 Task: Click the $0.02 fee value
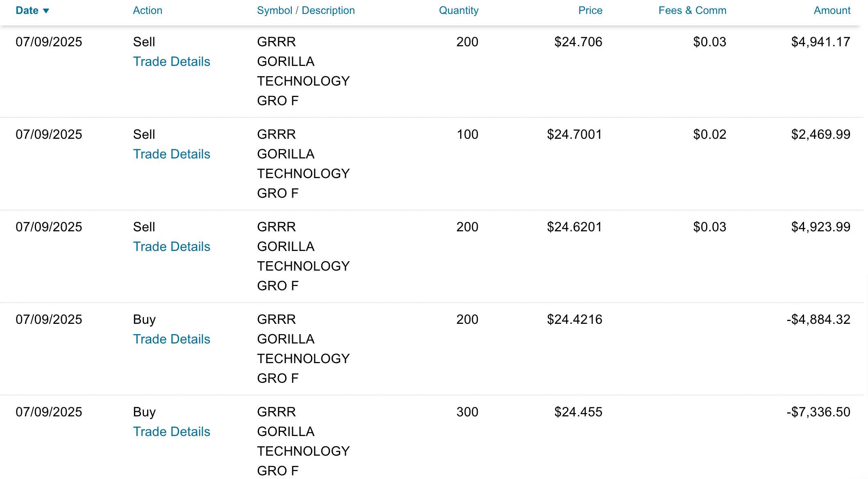(x=709, y=134)
